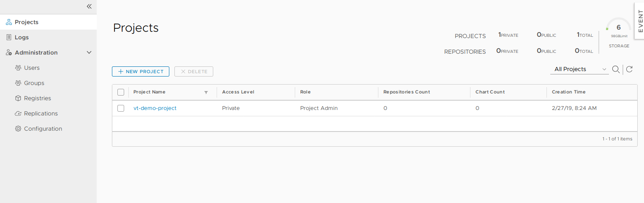Select the vt-demo-project row checkbox
The width and height of the screenshot is (644, 203).
121,108
